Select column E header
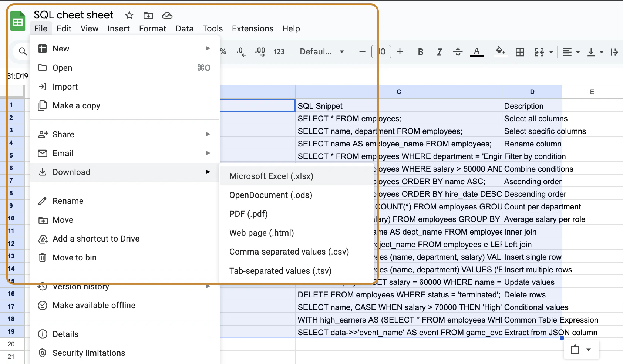623x364 pixels. click(x=592, y=92)
